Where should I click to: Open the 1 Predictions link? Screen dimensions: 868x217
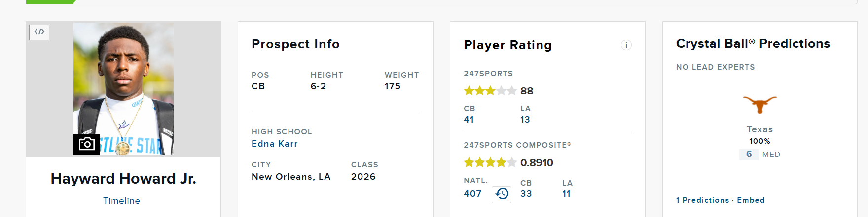(702, 200)
